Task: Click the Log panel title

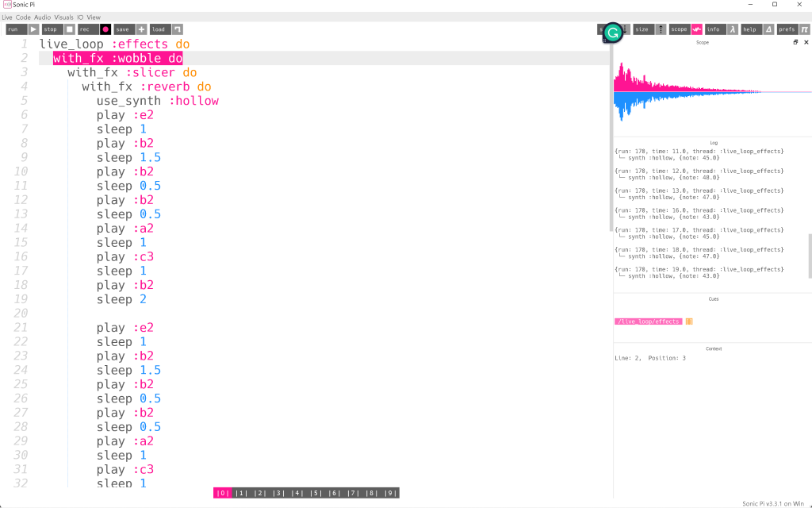Action: coord(714,143)
